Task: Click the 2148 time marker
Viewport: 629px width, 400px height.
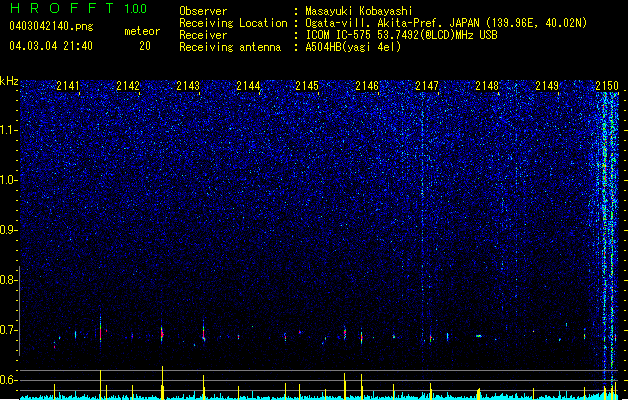Action: (x=487, y=85)
